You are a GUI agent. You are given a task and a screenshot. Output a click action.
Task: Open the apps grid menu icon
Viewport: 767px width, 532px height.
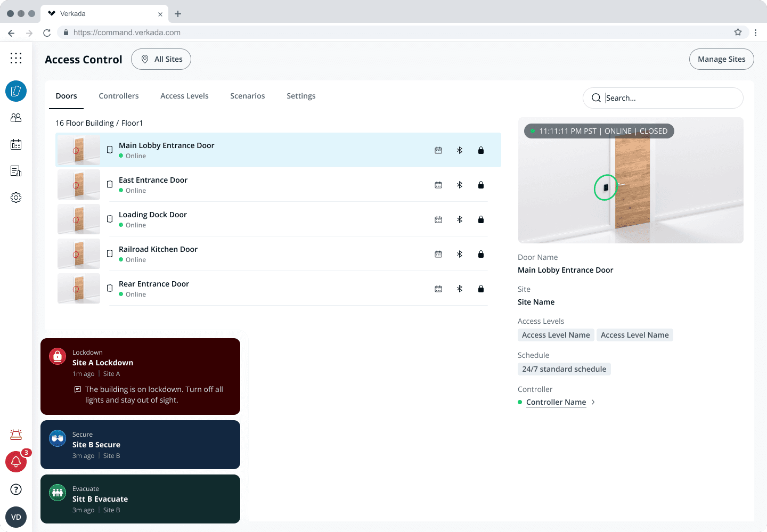(x=16, y=58)
